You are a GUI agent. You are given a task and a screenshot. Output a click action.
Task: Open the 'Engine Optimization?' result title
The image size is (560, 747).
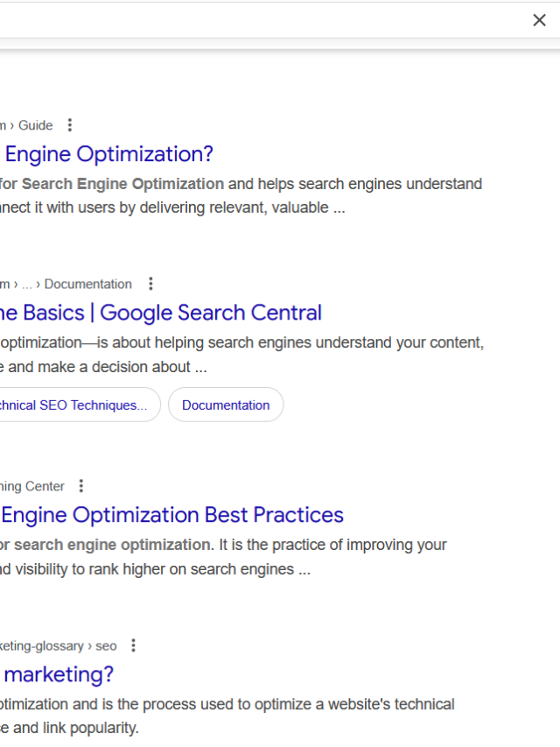click(108, 154)
